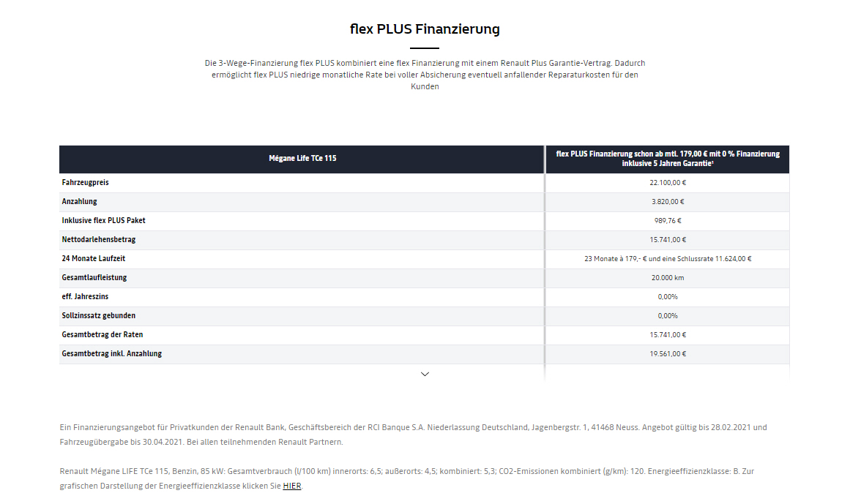Viewport: 861px width, 504px height.
Task: Click the 24 Monate Laufzeit row label
Action: [x=94, y=259]
